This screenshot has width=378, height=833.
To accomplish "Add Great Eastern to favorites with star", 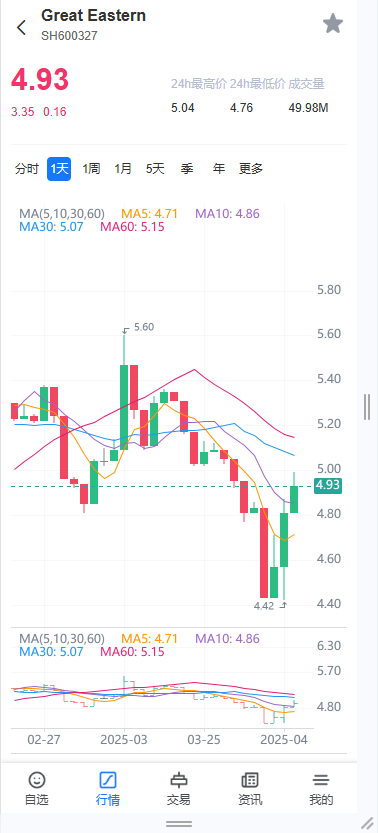I will pos(333,24).
